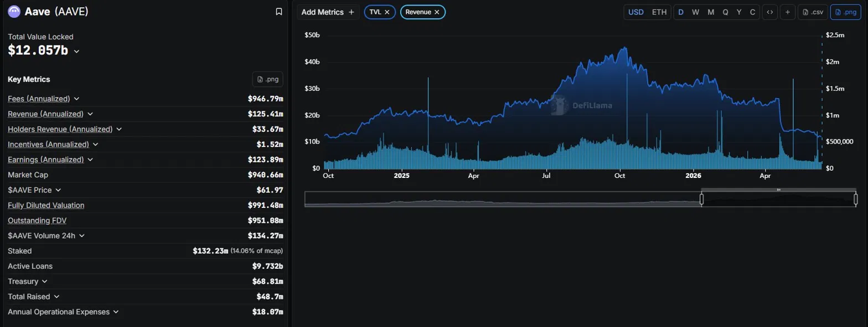Select yearly (Y) chart interval

[x=739, y=12]
